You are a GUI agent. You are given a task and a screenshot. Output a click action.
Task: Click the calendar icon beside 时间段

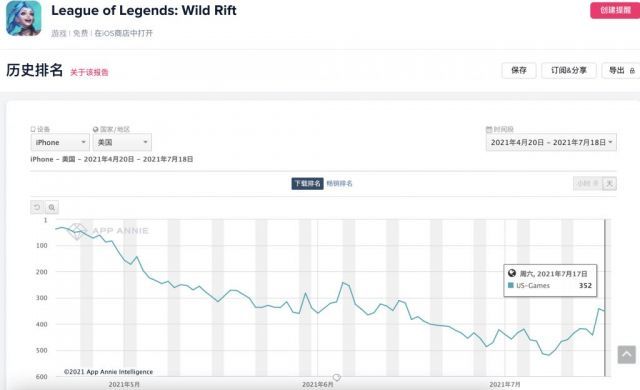[489, 129]
